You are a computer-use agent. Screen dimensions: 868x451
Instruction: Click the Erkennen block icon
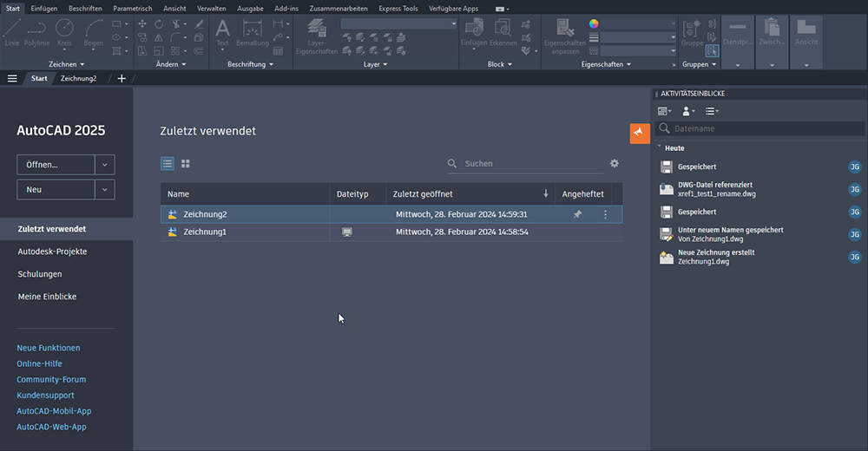point(503,32)
